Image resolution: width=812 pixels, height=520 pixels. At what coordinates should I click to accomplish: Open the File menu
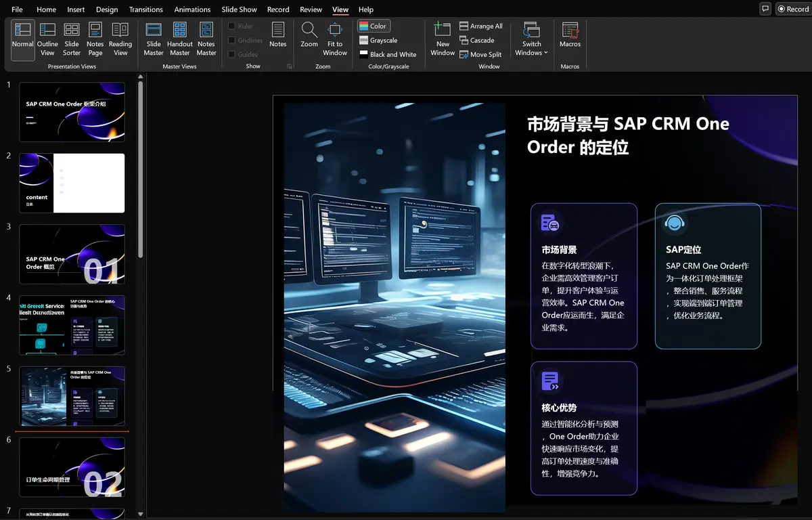[18, 9]
